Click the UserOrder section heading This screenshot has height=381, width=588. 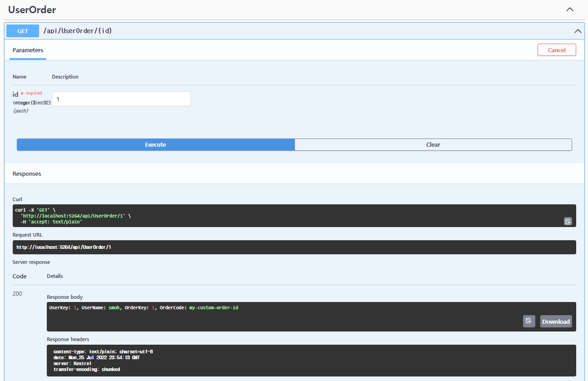32,10
